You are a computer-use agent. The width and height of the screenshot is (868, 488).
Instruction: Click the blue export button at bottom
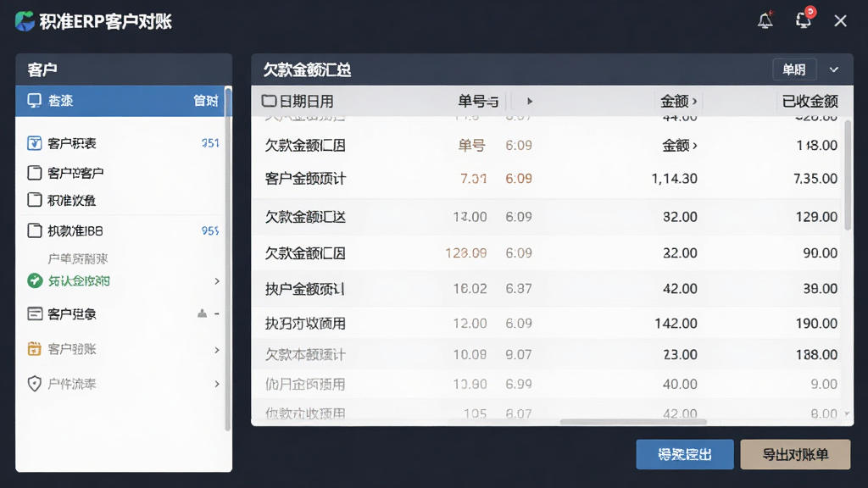coord(685,454)
